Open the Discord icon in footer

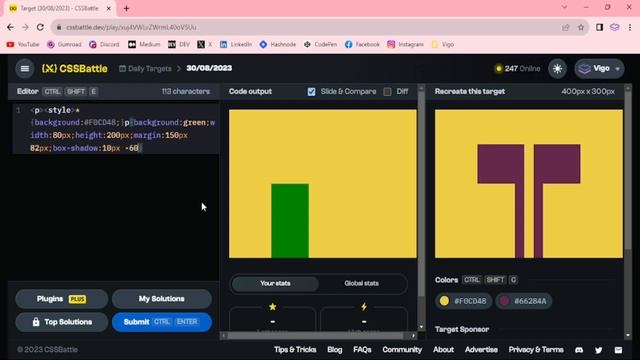coord(579,350)
